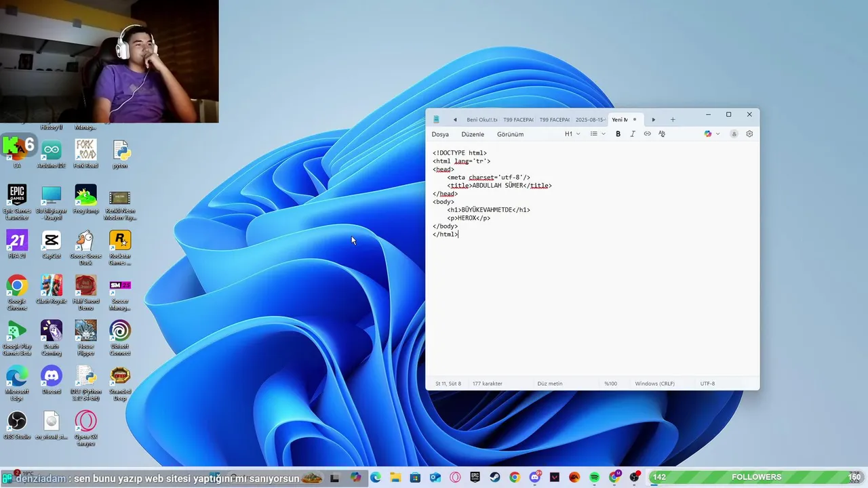Launch Rockstar Games Launcher shortcut
Image resolution: width=868 pixels, height=488 pixels.
120,248
